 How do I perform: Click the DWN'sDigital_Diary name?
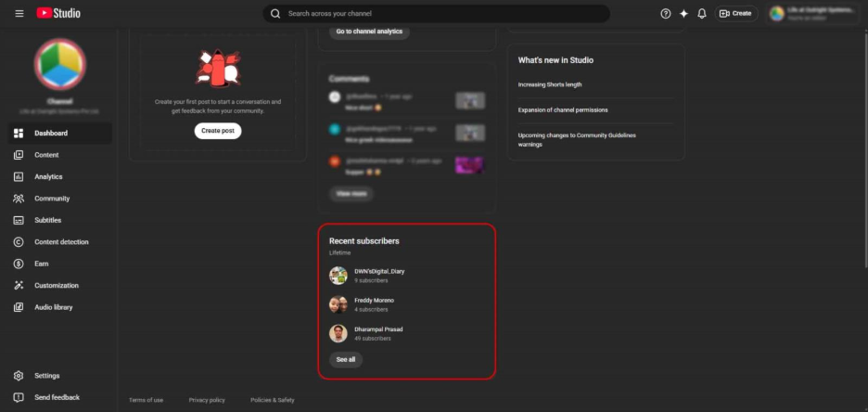(x=379, y=271)
